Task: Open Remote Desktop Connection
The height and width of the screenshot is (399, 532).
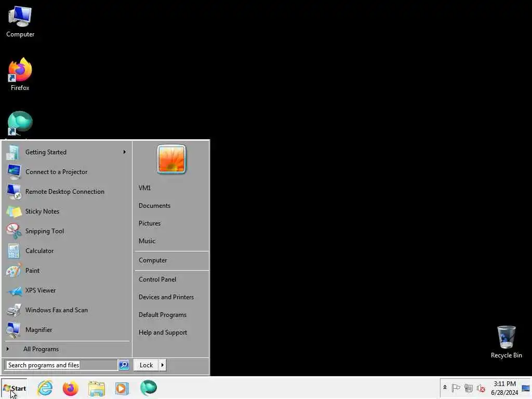Action: click(x=65, y=192)
